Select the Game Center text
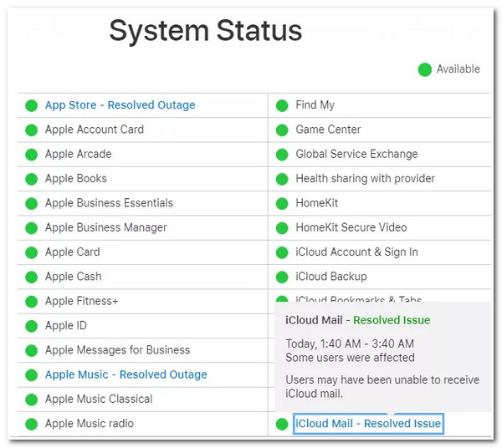This screenshot has width=502, height=448. (328, 130)
